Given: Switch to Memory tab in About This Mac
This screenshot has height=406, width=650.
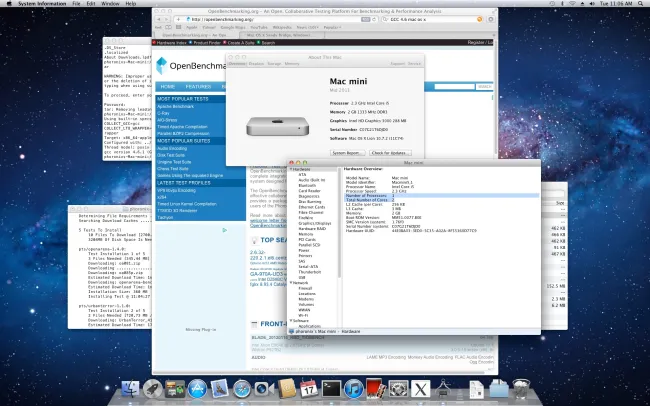Looking at the screenshot, I should [x=292, y=64].
